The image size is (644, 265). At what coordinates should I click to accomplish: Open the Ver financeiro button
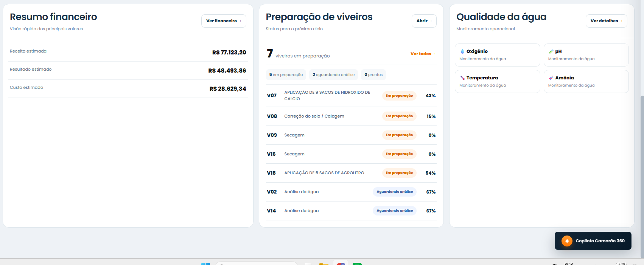[x=224, y=21]
